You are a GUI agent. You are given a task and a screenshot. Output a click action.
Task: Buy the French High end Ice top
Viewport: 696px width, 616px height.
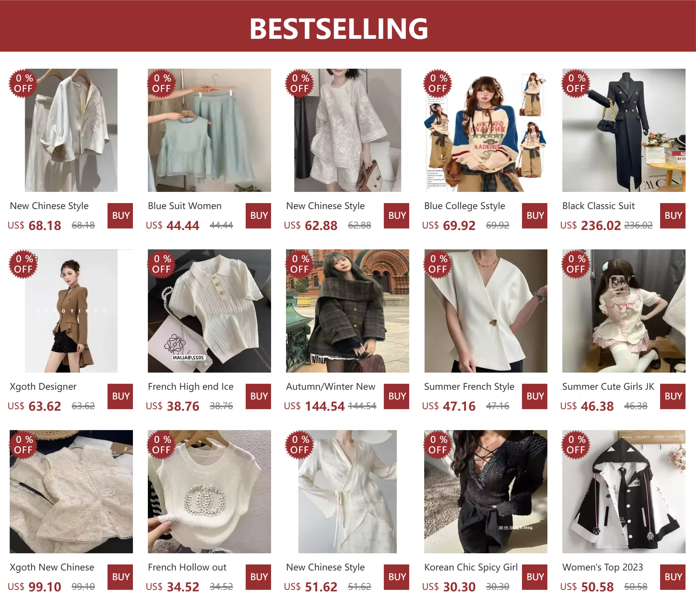258,396
